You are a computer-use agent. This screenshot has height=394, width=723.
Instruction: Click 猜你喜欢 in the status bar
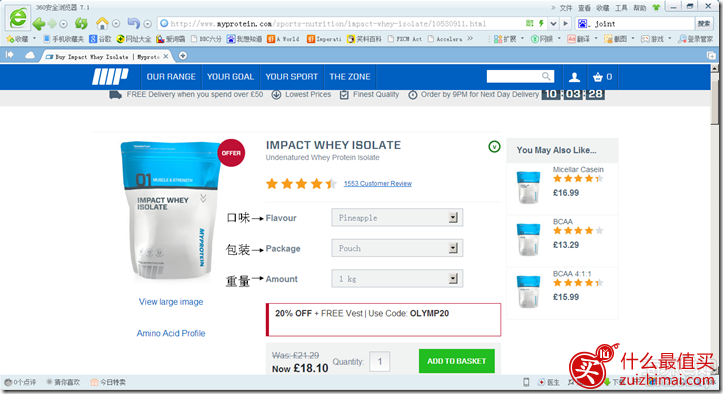pyautogui.click(x=63, y=382)
